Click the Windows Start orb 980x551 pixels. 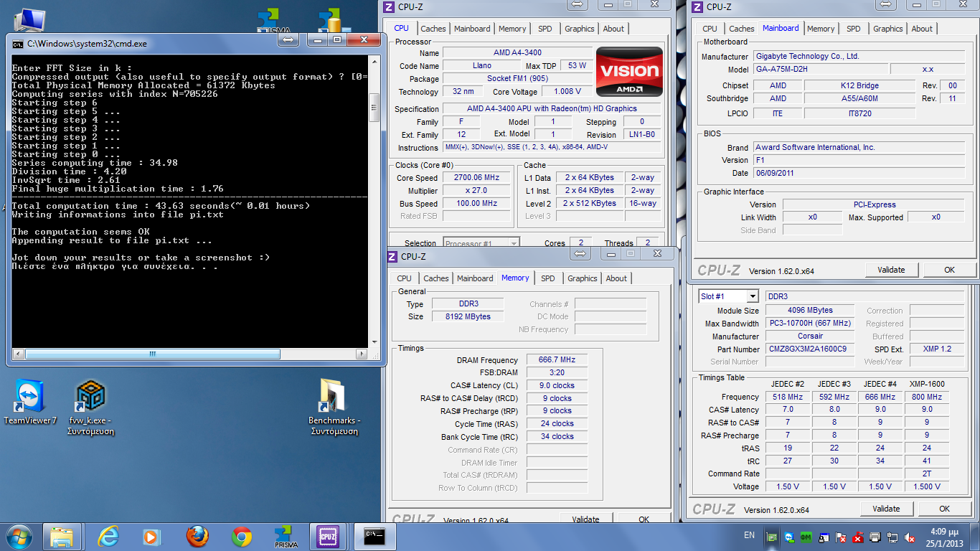pyautogui.click(x=18, y=537)
